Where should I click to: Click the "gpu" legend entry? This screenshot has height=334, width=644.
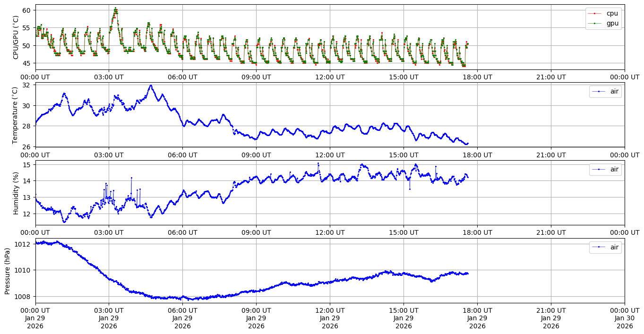point(612,23)
